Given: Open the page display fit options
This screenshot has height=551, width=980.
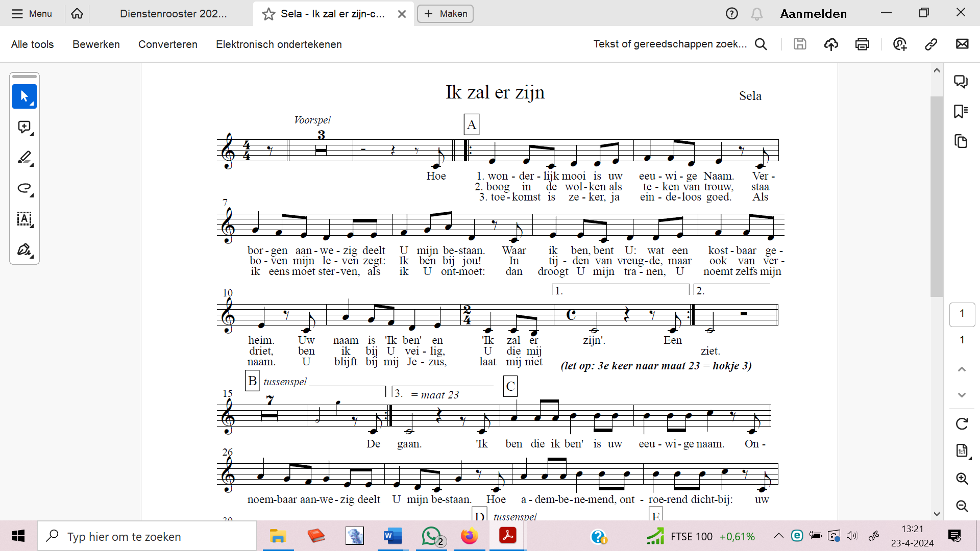Looking at the screenshot, I should click(962, 450).
